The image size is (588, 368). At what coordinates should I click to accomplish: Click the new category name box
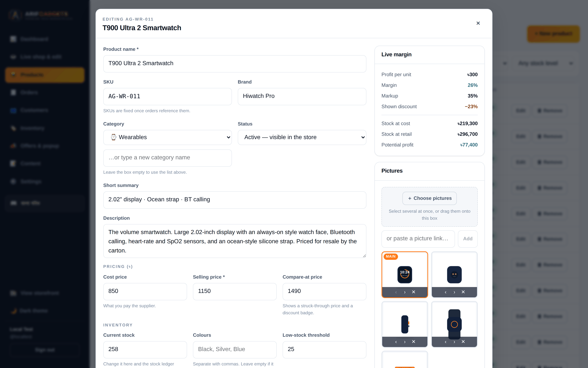click(167, 158)
